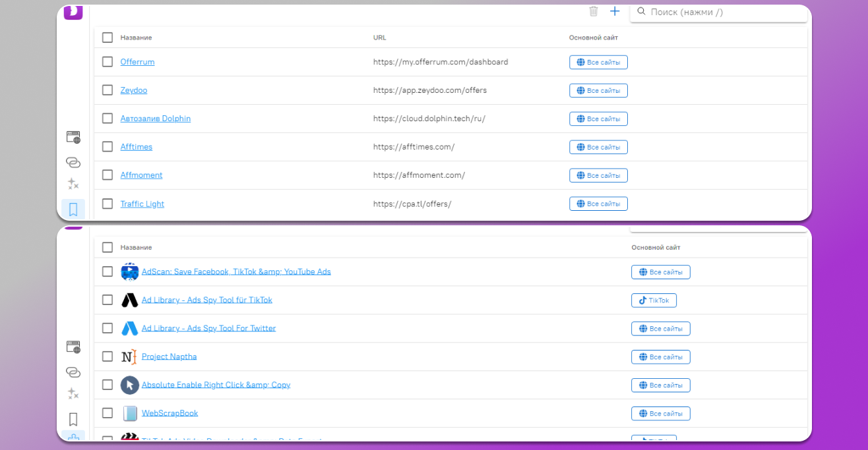Click the Absolute Enable Right Click cursor icon
The height and width of the screenshot is (450, 868).
click(x=130, y=385)
